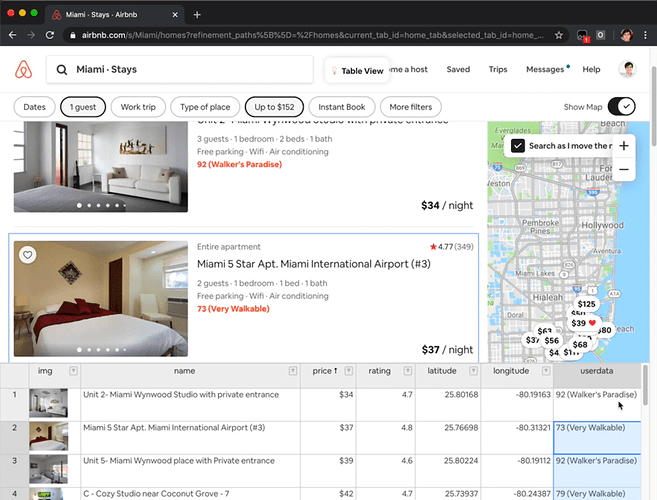Screen dimensions: 657x500
Task: Zoom in on the map with plus
Action: 623,146
